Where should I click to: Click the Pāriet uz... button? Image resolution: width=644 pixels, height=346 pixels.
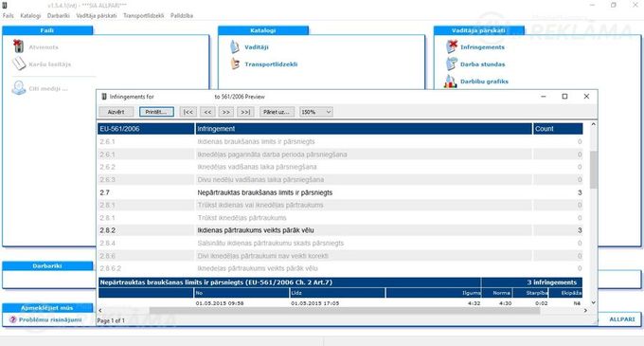pos(277,112)
